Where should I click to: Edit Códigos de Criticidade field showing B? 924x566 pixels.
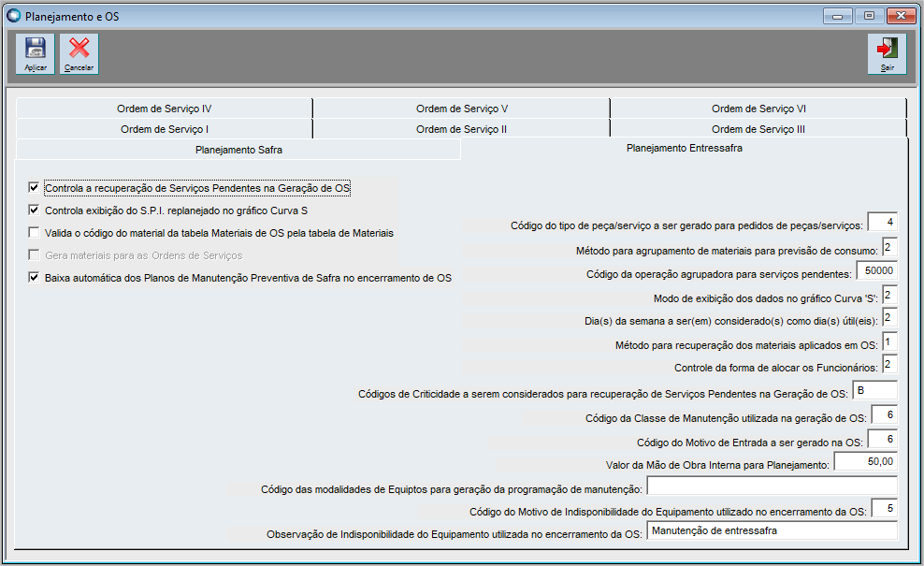(875, 390)
